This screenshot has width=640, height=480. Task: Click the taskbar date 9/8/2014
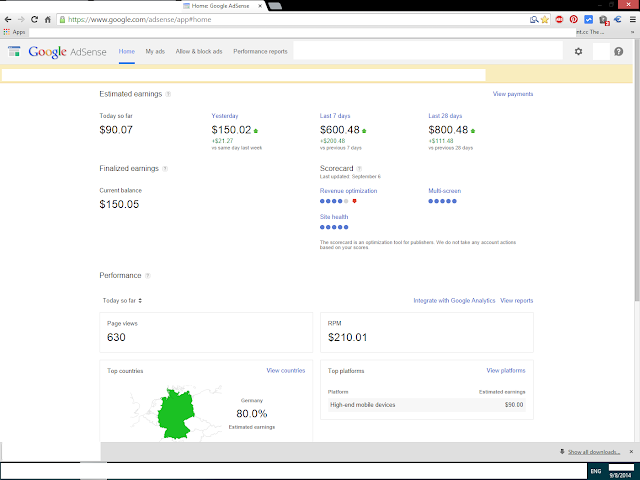pyautogui.click(x=620, y=475)
